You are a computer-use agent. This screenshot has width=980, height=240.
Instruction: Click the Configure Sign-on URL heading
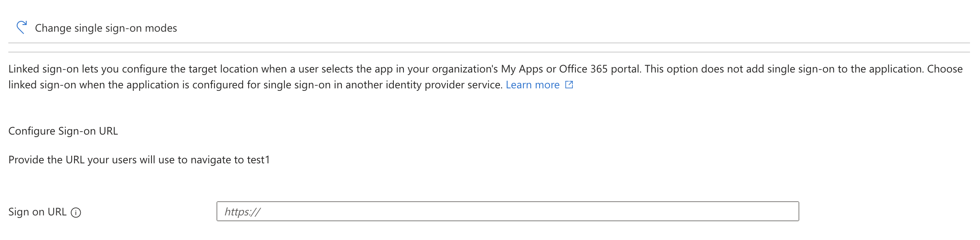point(63,131)
